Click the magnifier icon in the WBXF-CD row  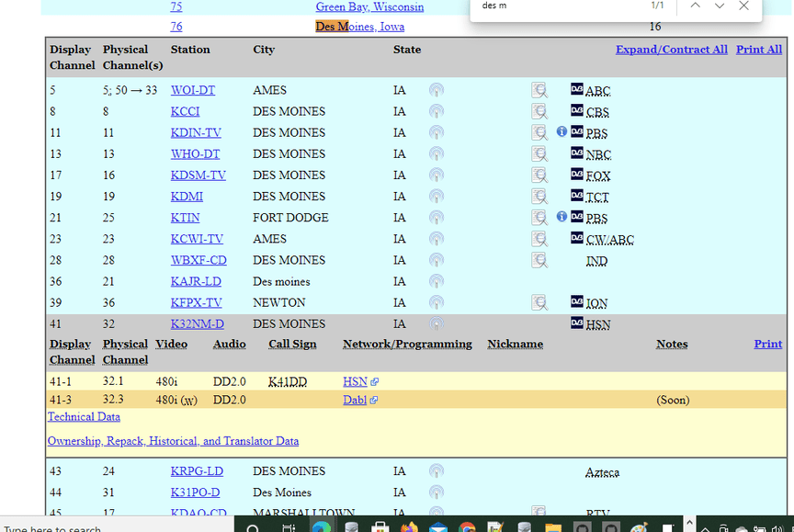(x=539, y=260)
